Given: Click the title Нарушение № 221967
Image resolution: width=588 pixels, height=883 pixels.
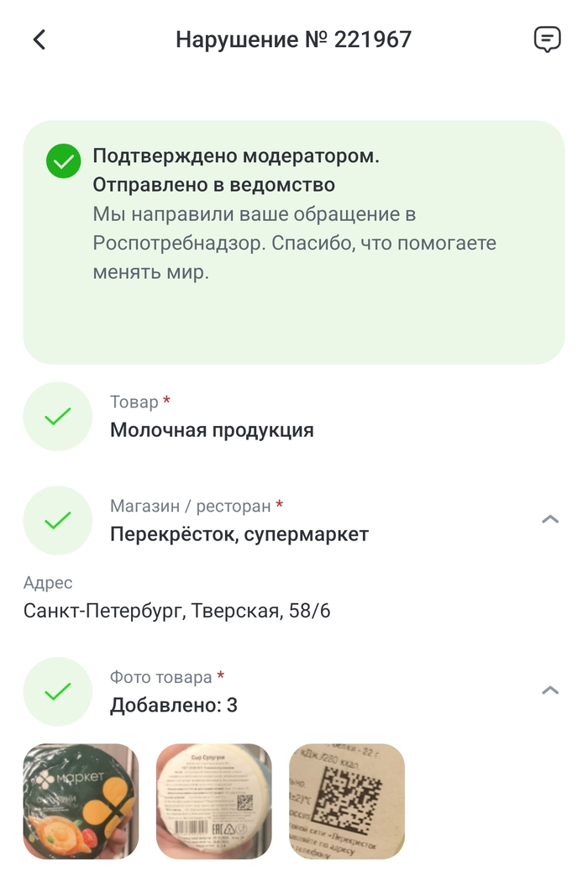Looking at the screenshot, I should pyautogui.click(x=293, y=39).
